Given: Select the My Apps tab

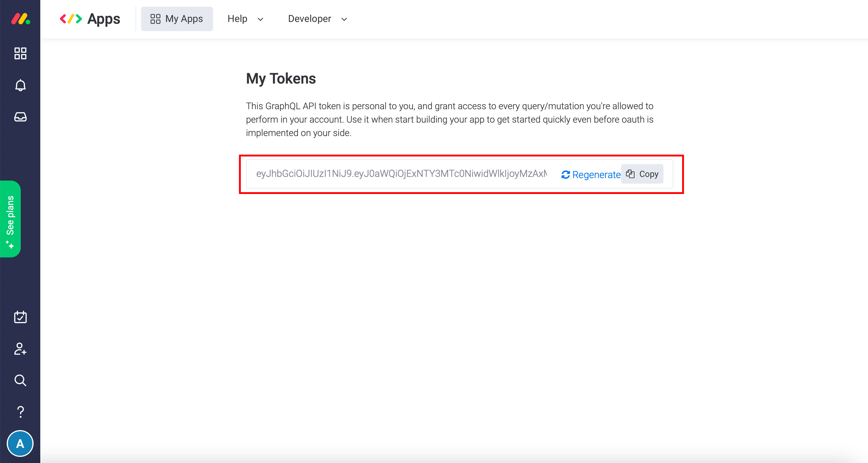Looking at the screenshot, I should click(x=177, y=19).
